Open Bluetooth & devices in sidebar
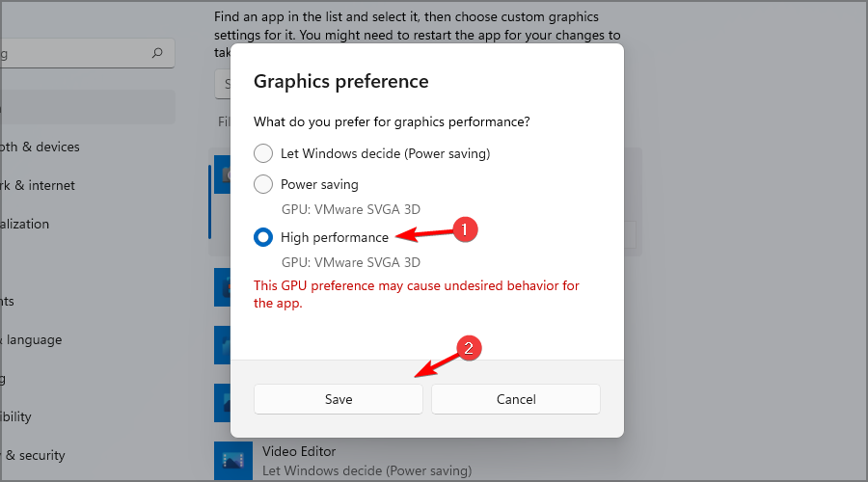Screen dimensions: 868x482 (x=40, y=147)
